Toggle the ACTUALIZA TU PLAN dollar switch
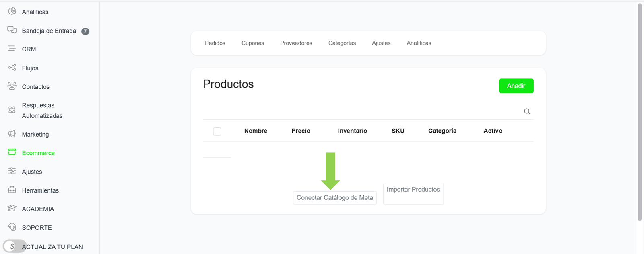The height and width of the screenshot is (254, 644). (x=14, y=246)
